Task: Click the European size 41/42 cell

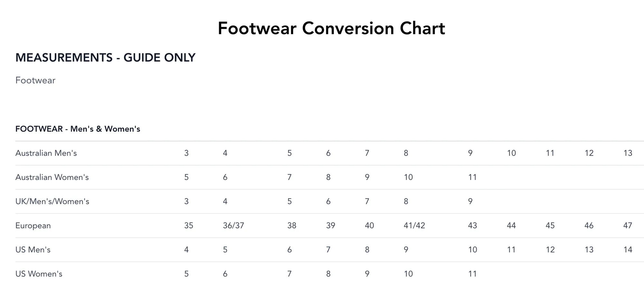Action: (x=414, y=226)
